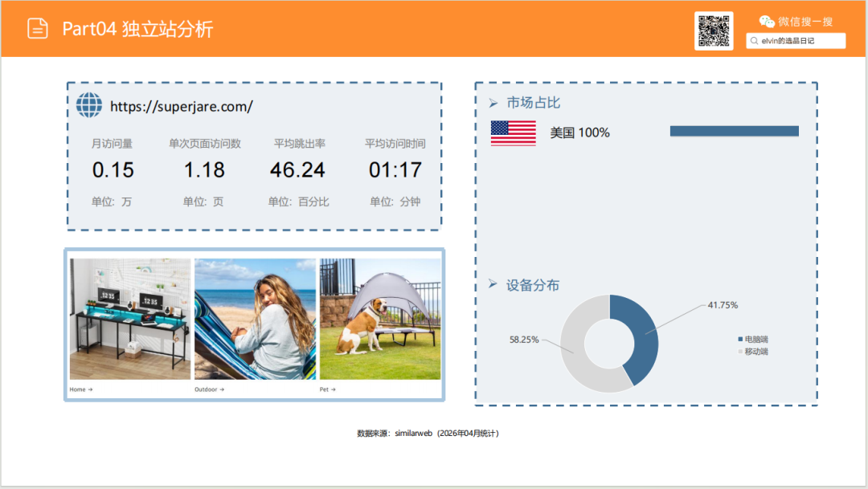Click the 移动端 legend marker

739,352
